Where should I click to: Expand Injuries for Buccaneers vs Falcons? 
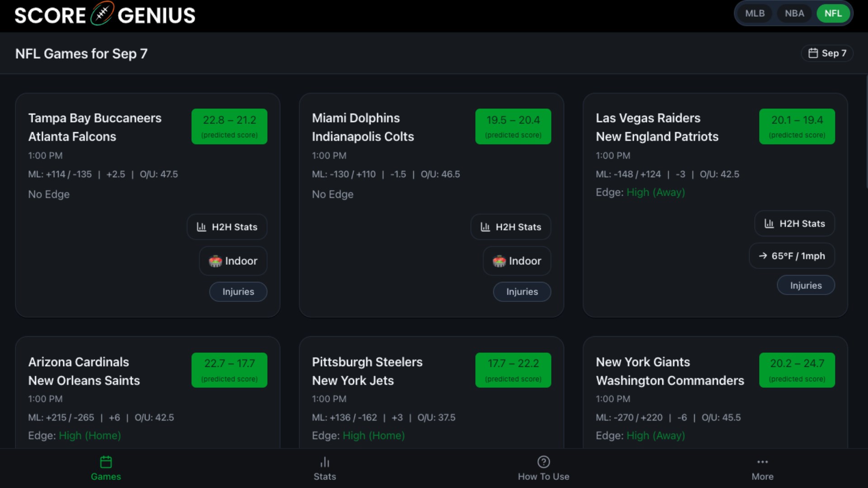(x=238, y=292)
